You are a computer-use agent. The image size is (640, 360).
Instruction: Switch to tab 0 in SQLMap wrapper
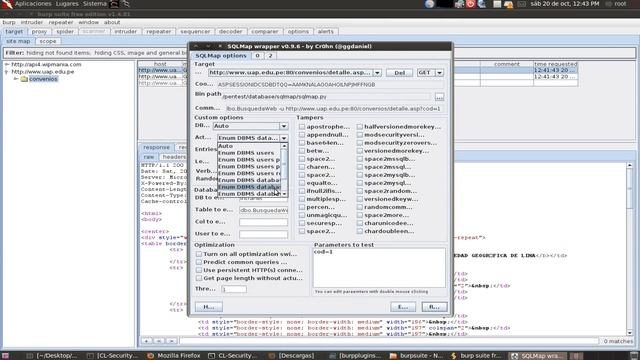(x=258, y=56)
